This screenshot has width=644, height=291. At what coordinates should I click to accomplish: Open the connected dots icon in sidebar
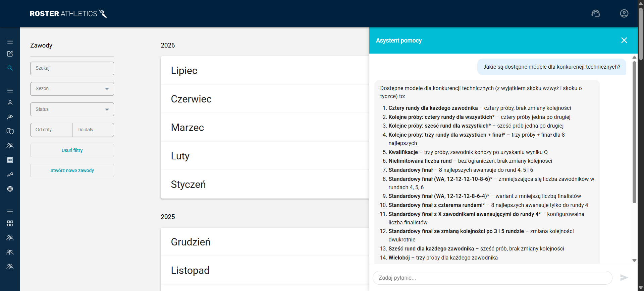point(10,174)
